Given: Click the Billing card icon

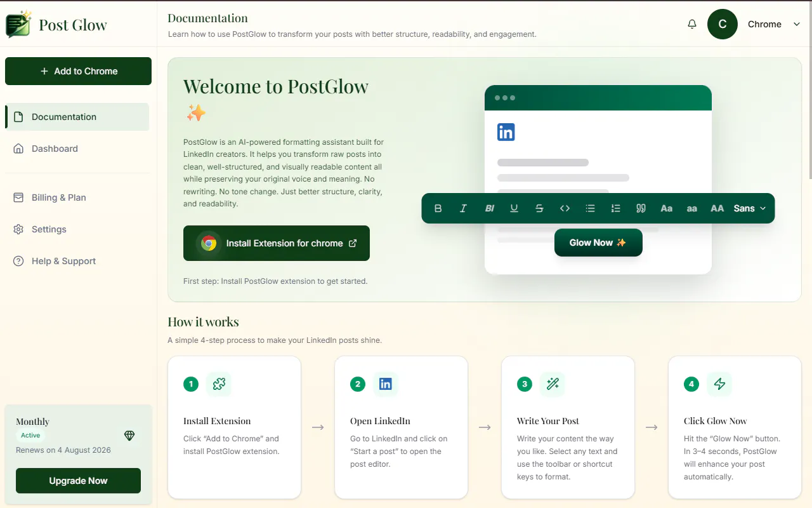Looking at the screenshot, I should click(x=18, y=197).
